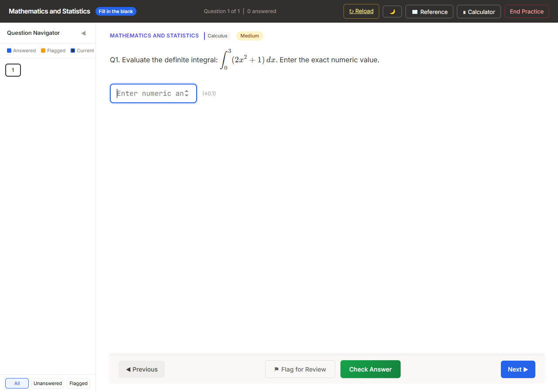Show All questions filter
The width and height of the screenshot is (558, 392).
coord(17,383)
